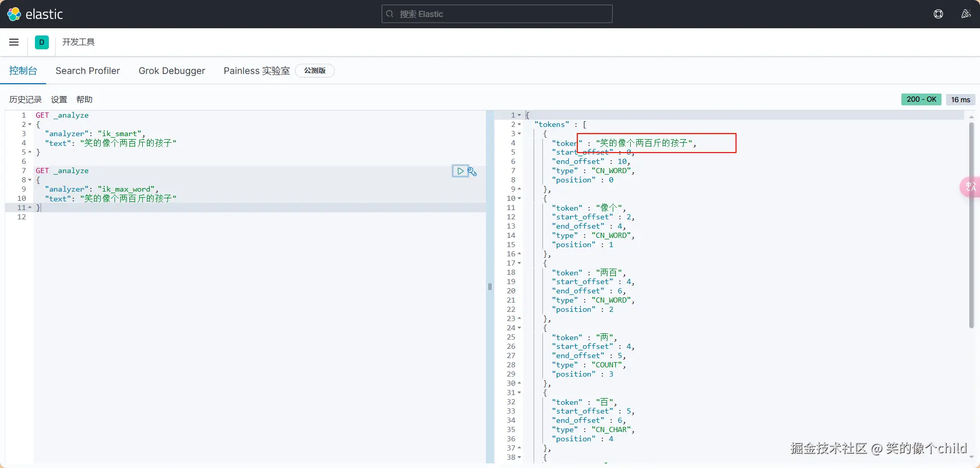
Task: Click the "tokens" key in output
Action: [x=552, y=125]
